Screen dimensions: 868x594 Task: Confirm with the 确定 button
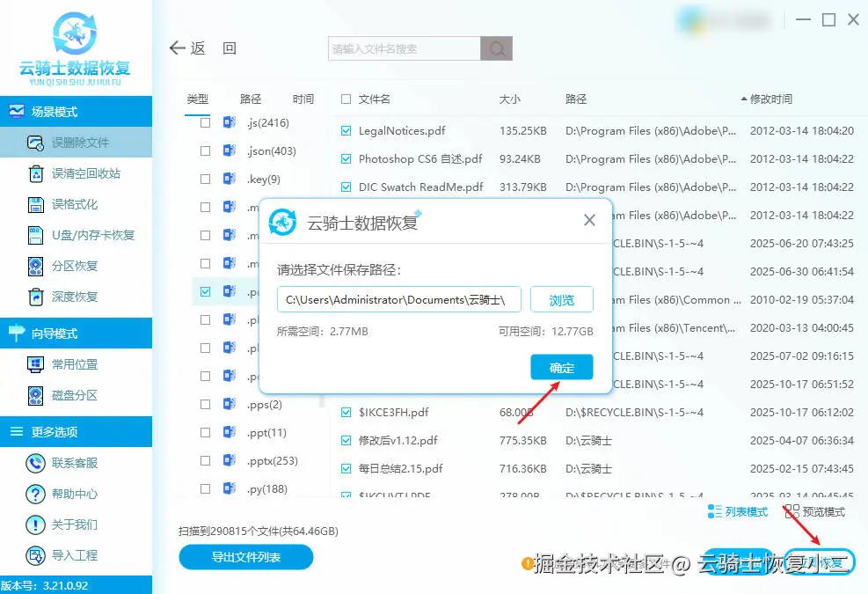click(562, 367)
